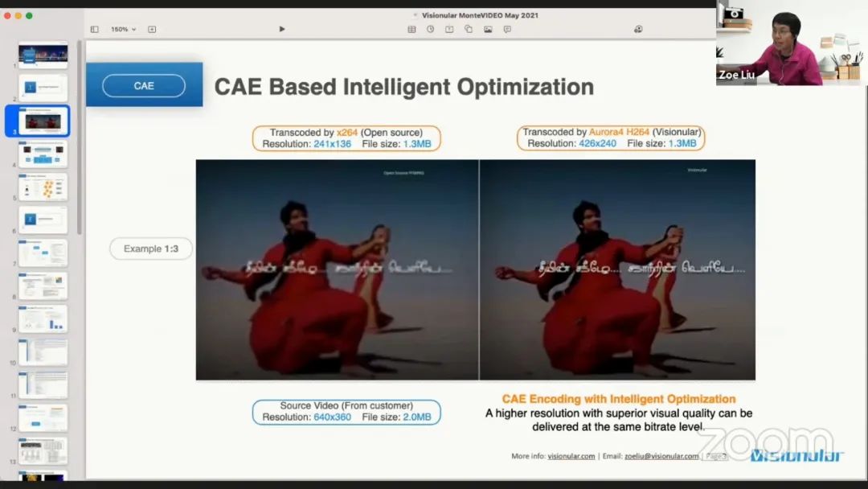Select slide 12 thumbnail in navigator
This screenshot has width=868, height=489.
pos(43,417)
